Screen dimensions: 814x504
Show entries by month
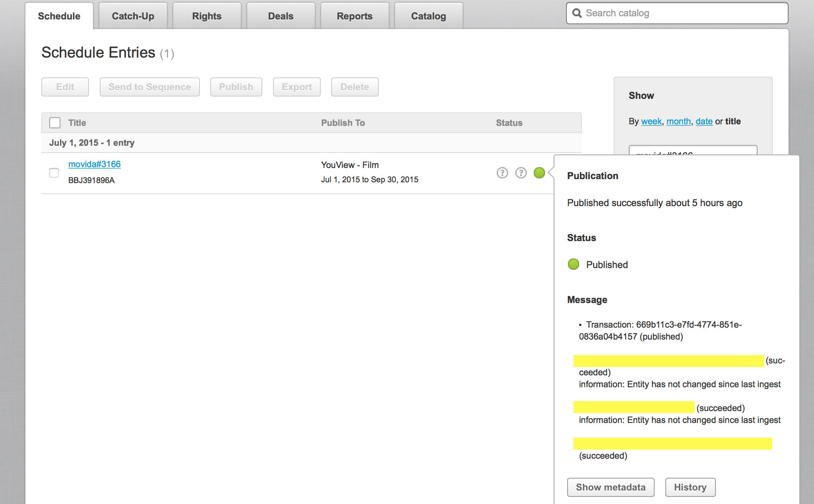click(678, 121)
